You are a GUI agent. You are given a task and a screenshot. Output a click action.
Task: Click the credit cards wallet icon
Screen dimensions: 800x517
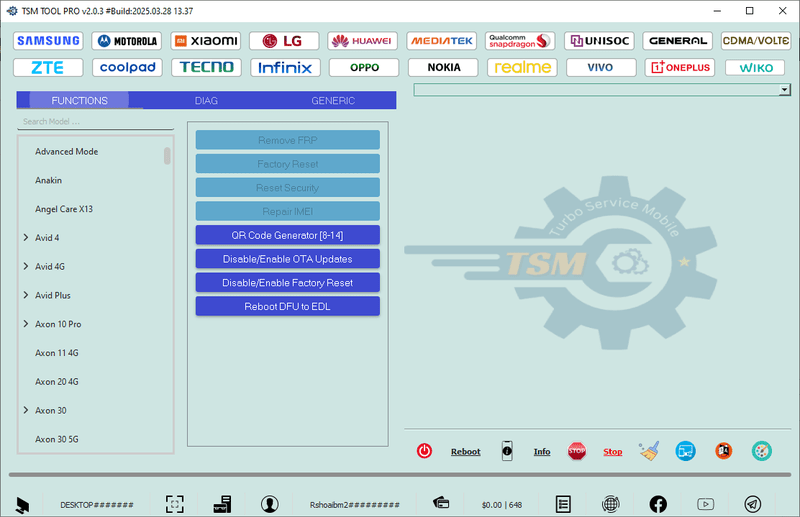point(441,503)
